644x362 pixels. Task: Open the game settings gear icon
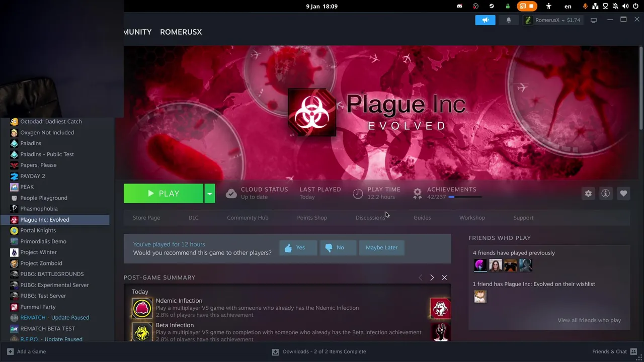click(x=588, y=194)
